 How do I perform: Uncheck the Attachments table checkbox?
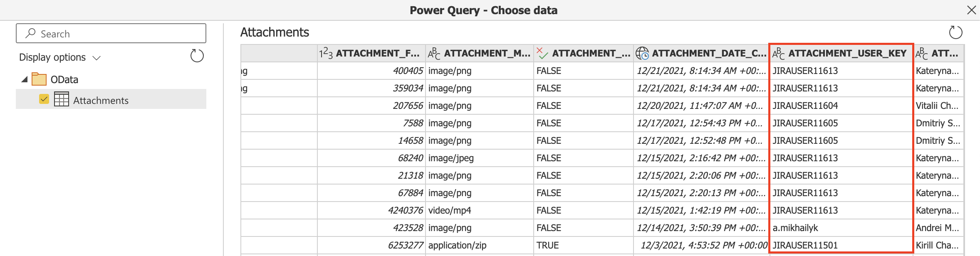tap(44, 100)
